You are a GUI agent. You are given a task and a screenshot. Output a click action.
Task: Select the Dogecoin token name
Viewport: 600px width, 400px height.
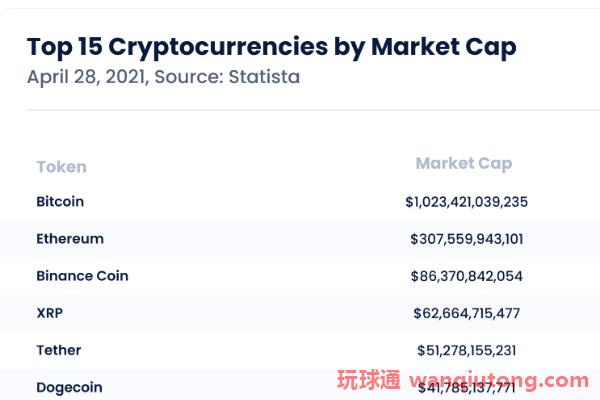pyautogui.click(x=69, y=387)
